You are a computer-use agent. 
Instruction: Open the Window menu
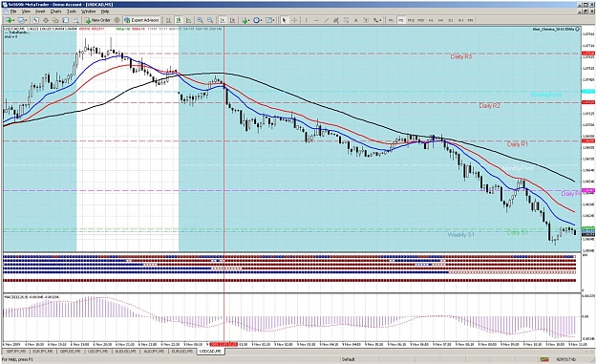click(88, 11)
